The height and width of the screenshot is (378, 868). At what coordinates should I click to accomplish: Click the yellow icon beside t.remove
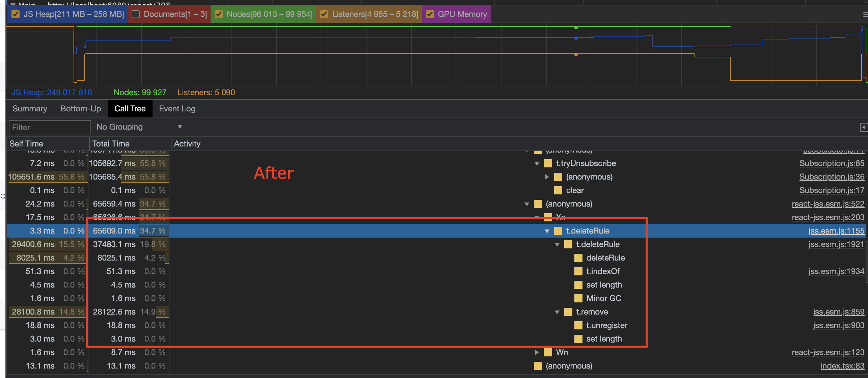[568, 312]
